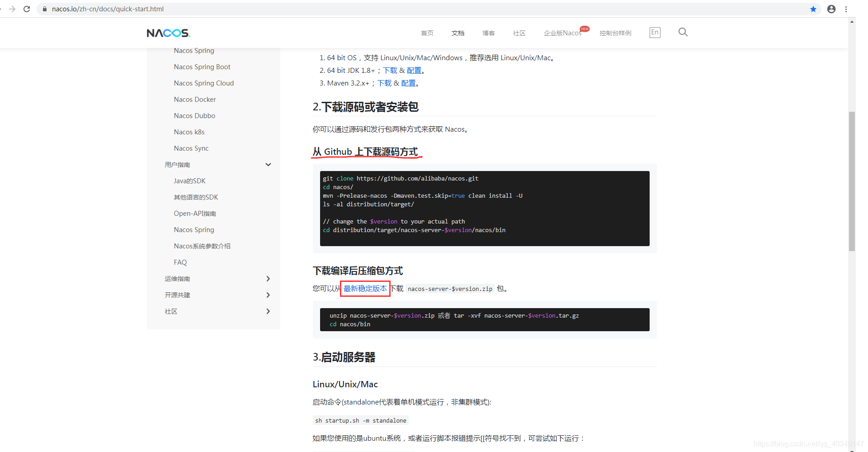Click the 从 Github 上下载源码方式 heading
Viewport: 868px width, 452px height.
[365, 152]
